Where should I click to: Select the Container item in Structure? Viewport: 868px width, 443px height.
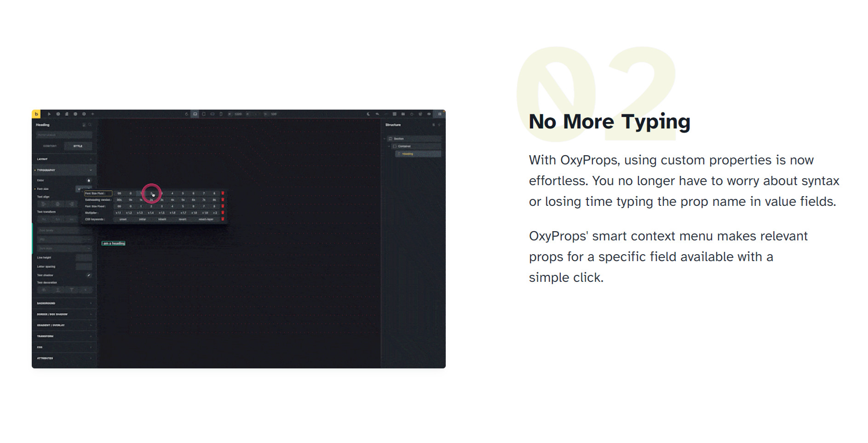pyautogui.click(x=416, y=146)
